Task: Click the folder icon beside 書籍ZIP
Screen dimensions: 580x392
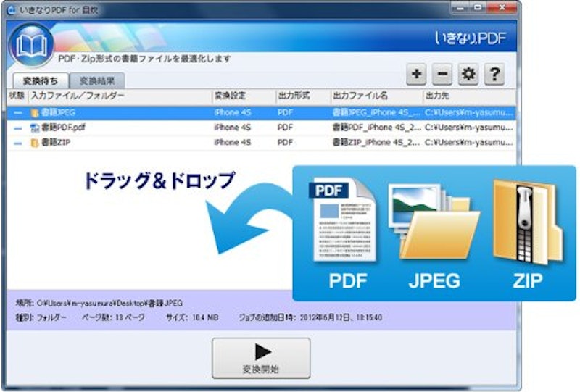Action: tap(35, 142)
